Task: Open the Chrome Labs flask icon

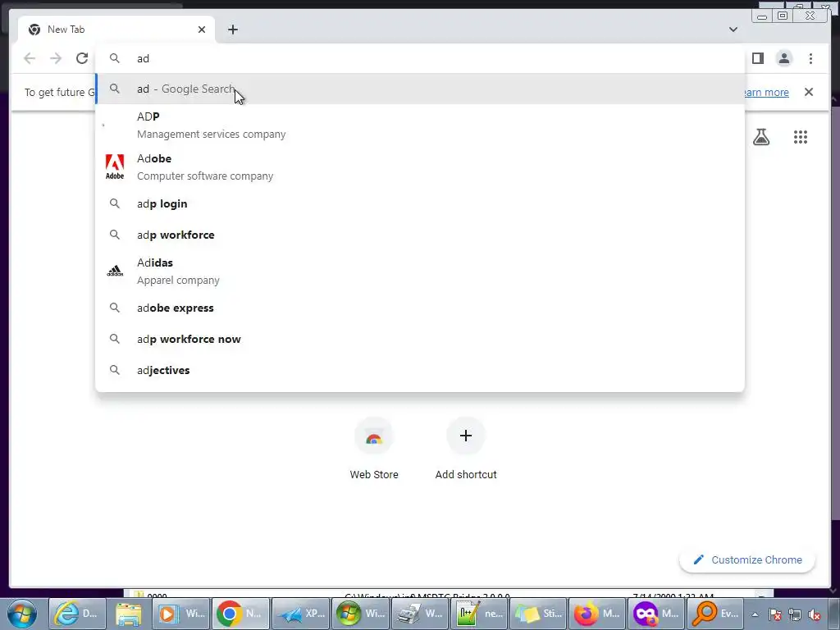Action: (761, 137)
